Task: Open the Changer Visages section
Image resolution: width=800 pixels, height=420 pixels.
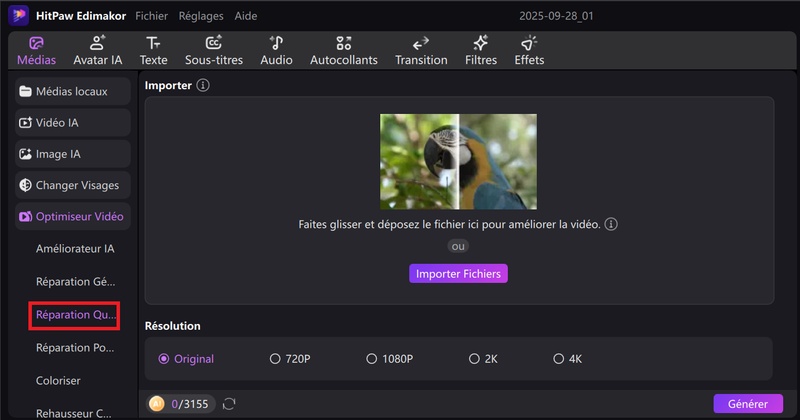Action: pyautogui.click(x=73, y=185)
